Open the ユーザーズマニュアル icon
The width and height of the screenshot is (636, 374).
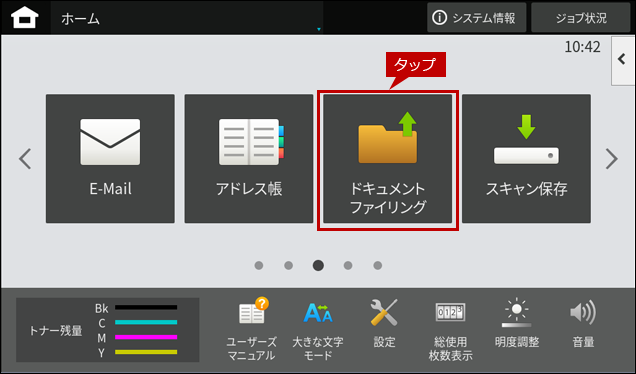click(252, 329)
